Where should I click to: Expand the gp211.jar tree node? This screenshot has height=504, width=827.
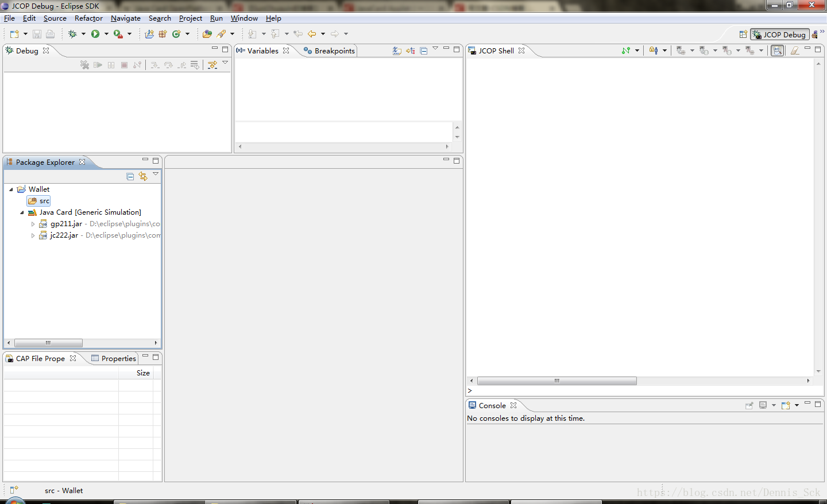[33, 224]
